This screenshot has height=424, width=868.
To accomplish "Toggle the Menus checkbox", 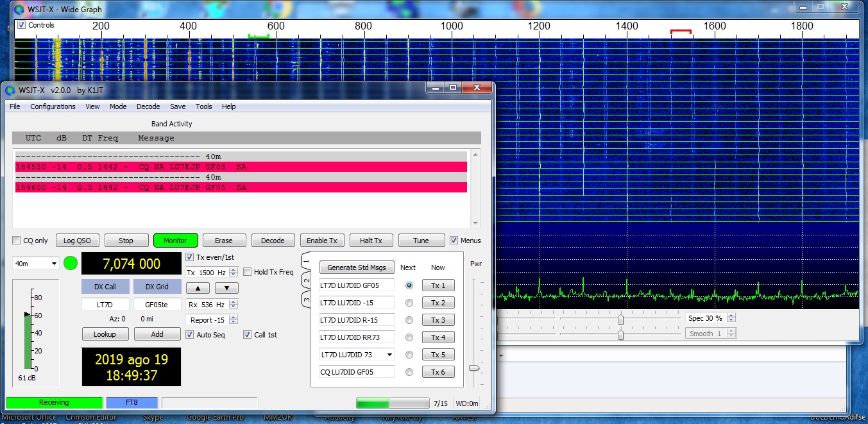I will pos(454,241).
